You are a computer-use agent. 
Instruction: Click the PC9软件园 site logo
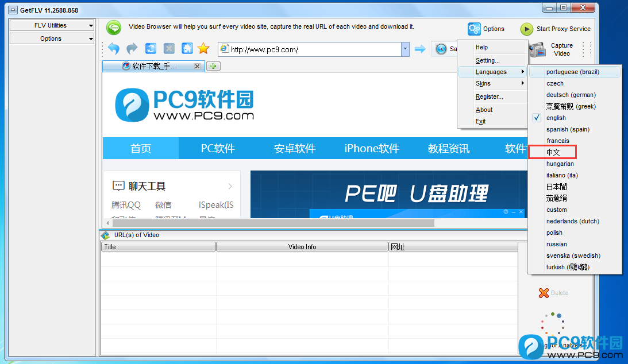tap(184, 105)
